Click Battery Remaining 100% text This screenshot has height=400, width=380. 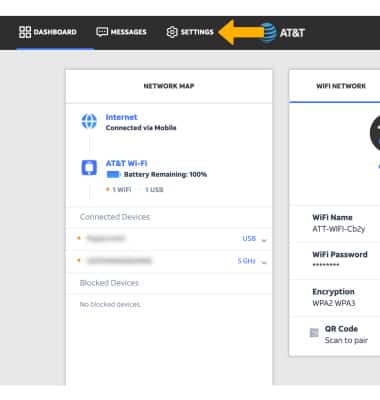pos(165,174)
